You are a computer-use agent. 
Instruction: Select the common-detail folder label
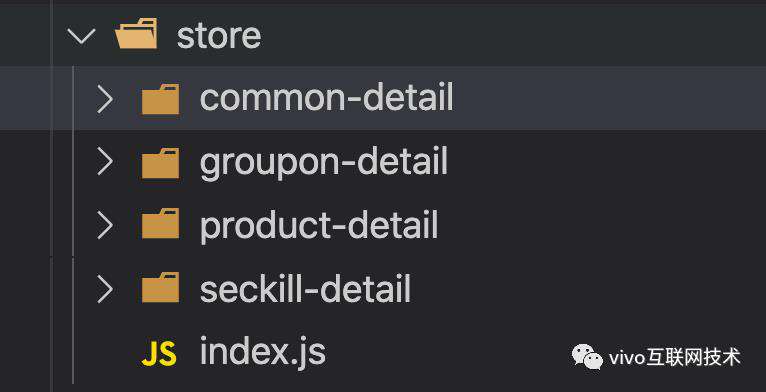[326, 97]
